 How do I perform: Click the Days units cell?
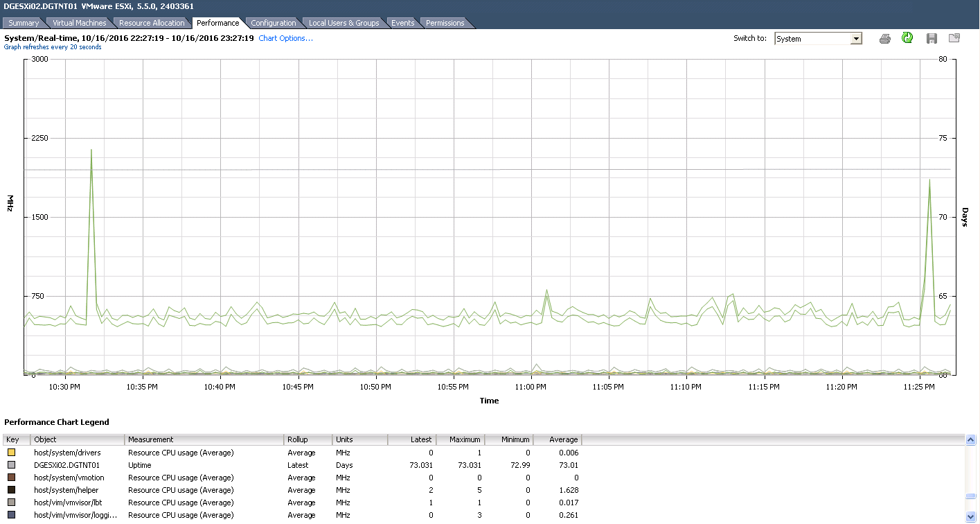click(x=344, y=465)
